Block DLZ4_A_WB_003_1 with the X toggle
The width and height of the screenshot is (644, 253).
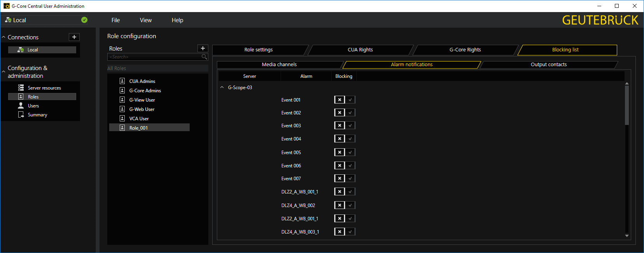click(x=340, y=232)
